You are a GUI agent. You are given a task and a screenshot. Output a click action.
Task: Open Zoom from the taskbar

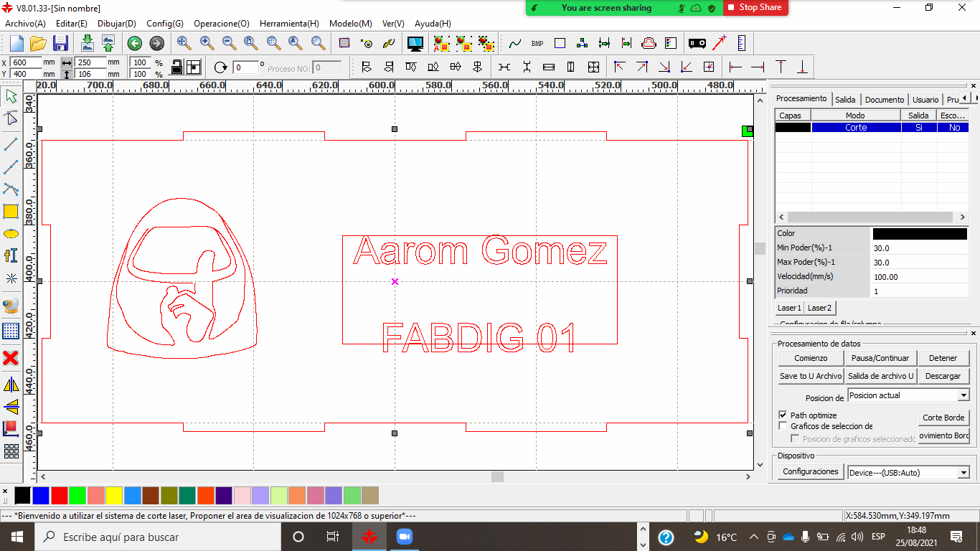point(404,537)
